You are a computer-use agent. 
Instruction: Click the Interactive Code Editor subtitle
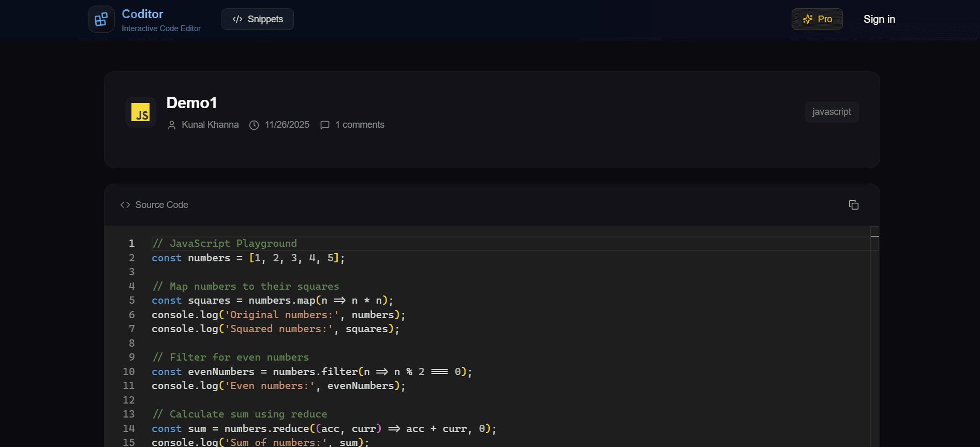pos(161,28)
